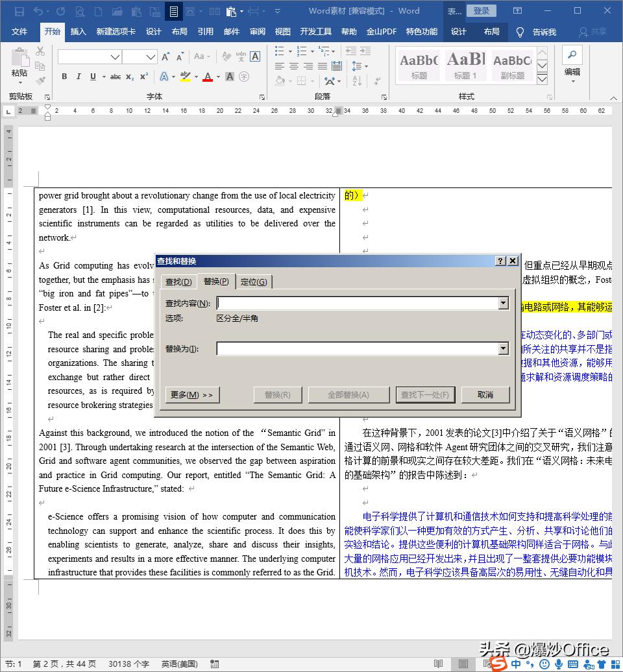
Task: Toggle italic formatting
Action: coord(78,77)
